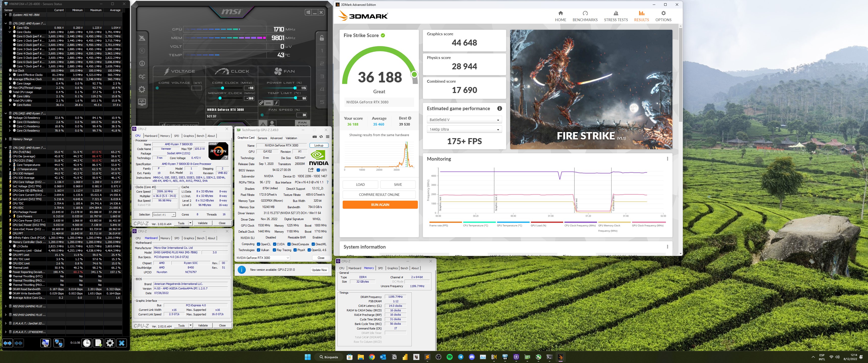Click GPU-Z Lookup button
868x363 pixels.
[318, 145]
